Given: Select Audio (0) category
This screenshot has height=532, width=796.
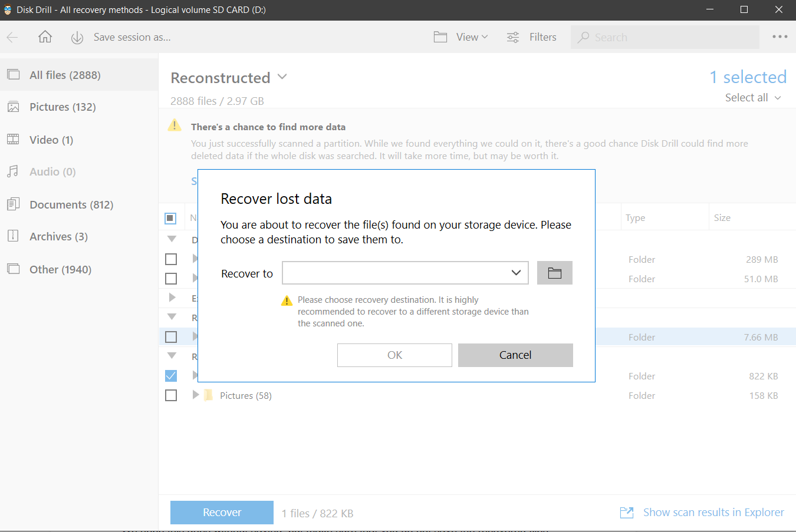Looking at the screenshot, I should pos(79,171).
